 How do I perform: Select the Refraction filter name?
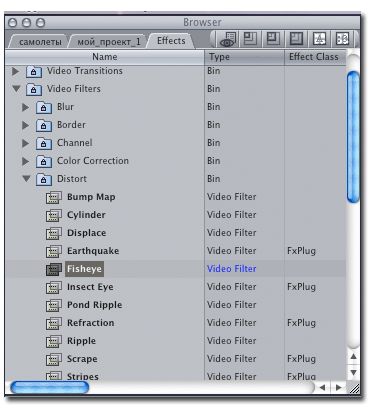91,323
